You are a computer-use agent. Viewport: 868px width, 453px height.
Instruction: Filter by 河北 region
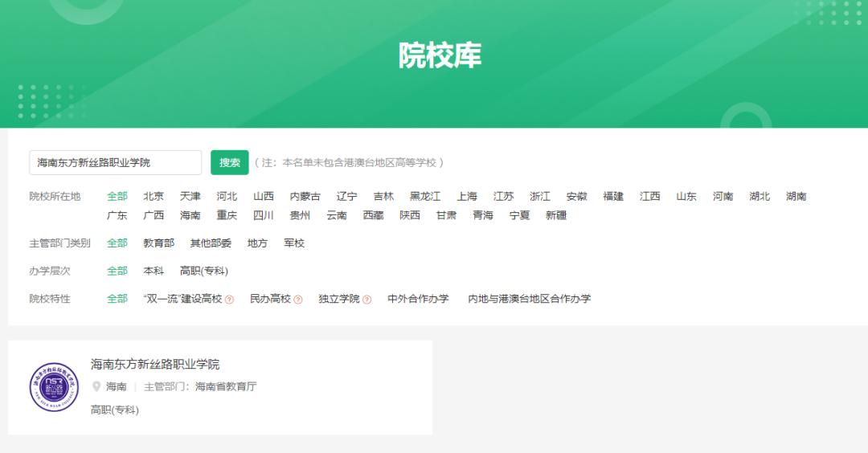[227, 196]
